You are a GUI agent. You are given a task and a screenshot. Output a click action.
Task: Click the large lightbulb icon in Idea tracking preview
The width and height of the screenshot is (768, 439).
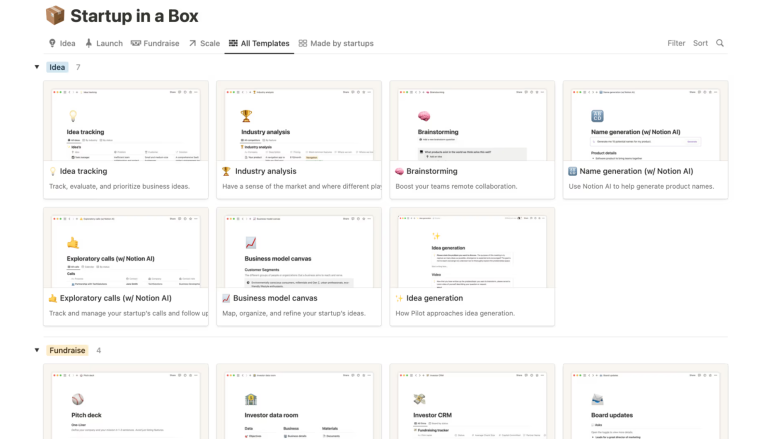73,116
